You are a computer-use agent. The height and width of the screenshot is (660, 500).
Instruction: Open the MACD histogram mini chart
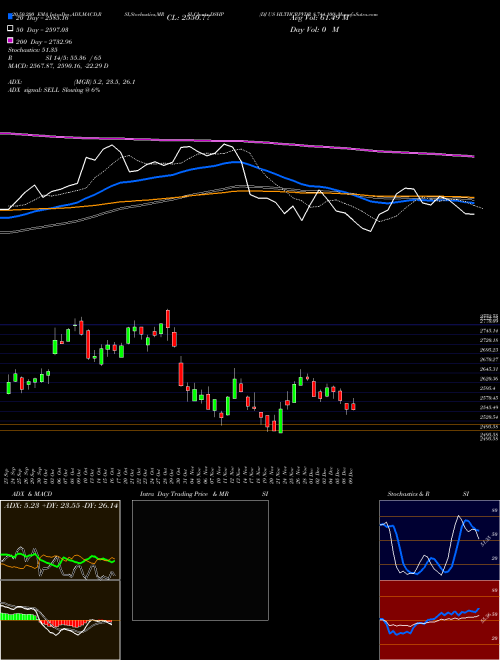click(60, 620)
